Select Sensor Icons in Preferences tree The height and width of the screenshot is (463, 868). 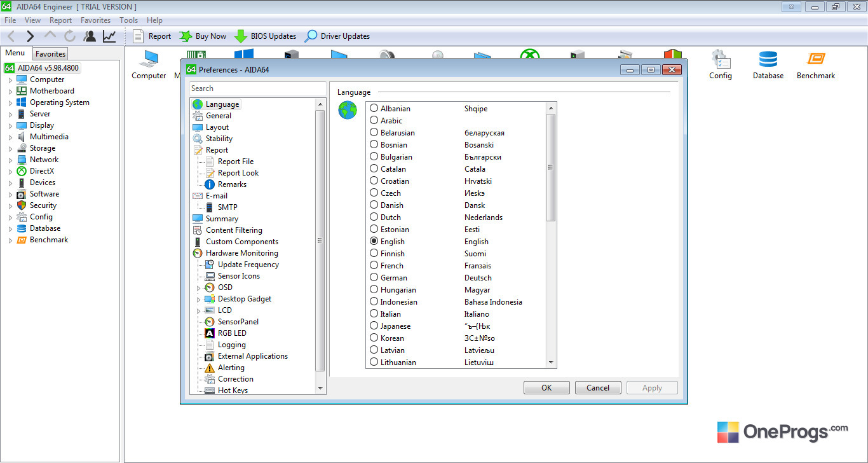[238, 276]
